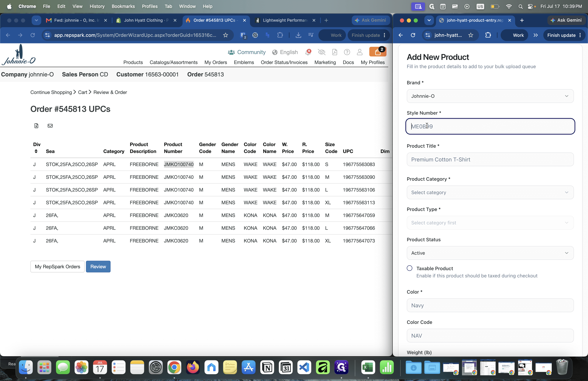Select UPC cell 196775647073
The height and width of the screenshot is (381, 588).
click(x=359, y=241)
